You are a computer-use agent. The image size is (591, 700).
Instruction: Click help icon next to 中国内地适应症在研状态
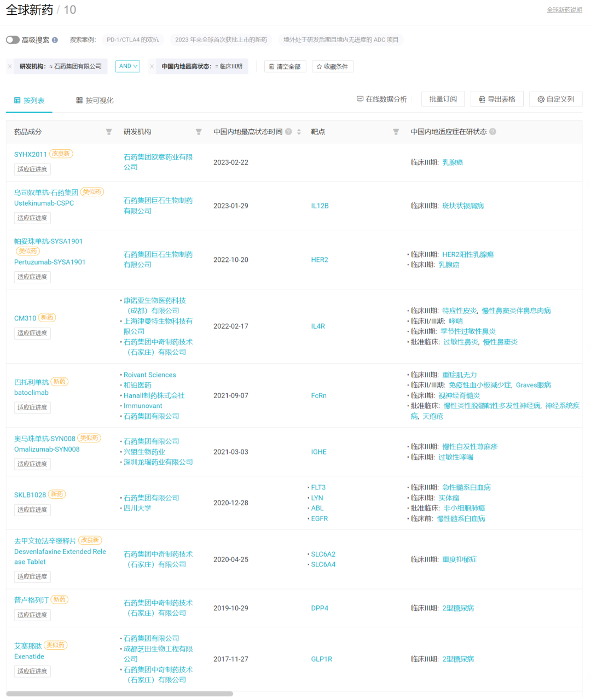pos(493,132)
